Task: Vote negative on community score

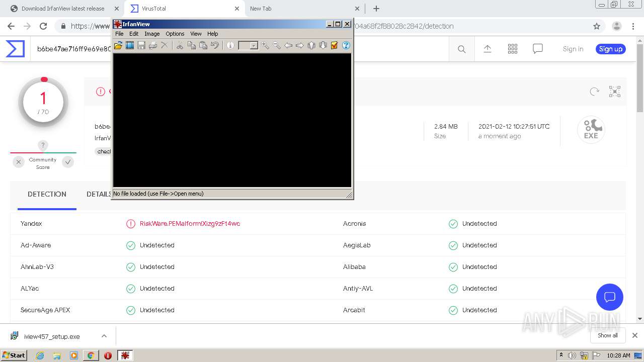Action: point(19,162)
